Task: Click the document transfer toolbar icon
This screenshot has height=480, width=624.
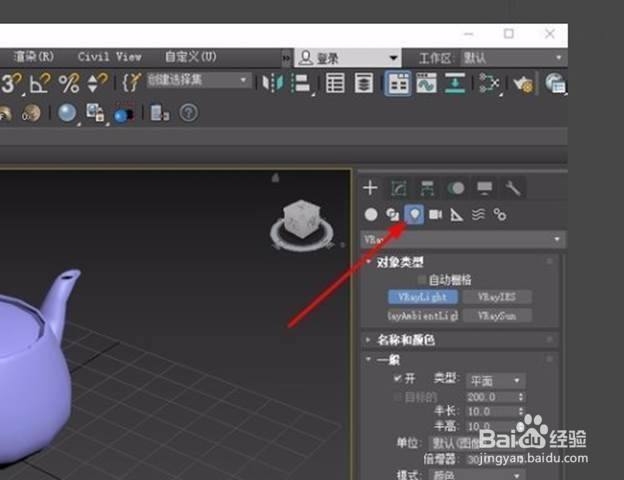Action: point(160,113)
